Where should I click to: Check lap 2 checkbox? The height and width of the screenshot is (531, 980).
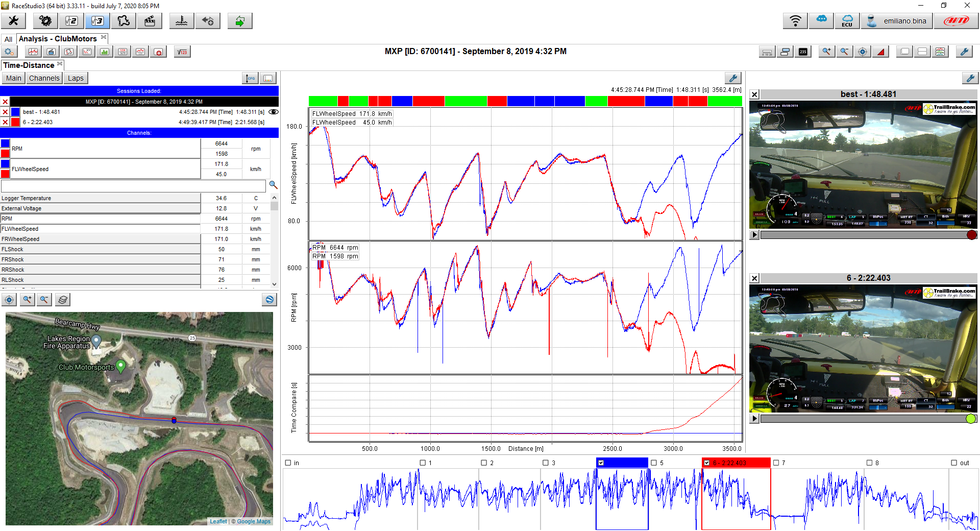(x=484, y=463)
